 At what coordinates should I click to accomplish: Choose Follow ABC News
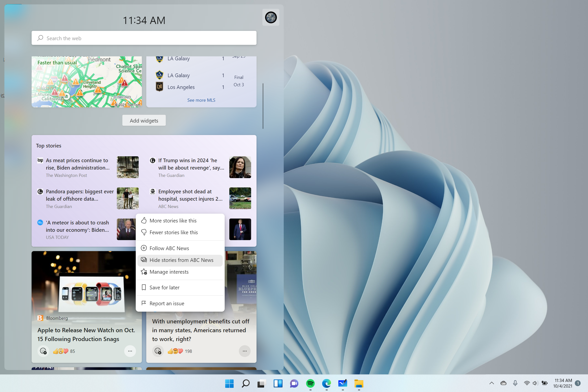pyautogui.click(x=180, y=248)
